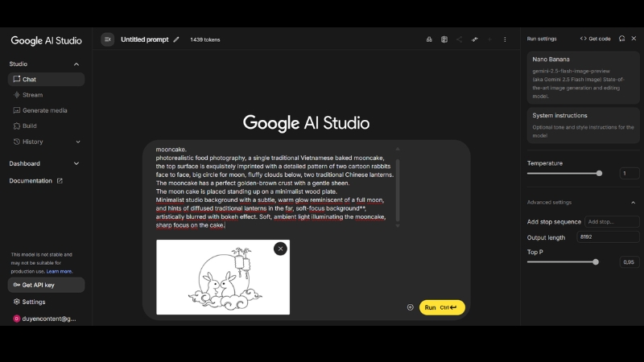Open the System instructions card
This screenshot has height=362, width=644.
click(x=583, y=125)
